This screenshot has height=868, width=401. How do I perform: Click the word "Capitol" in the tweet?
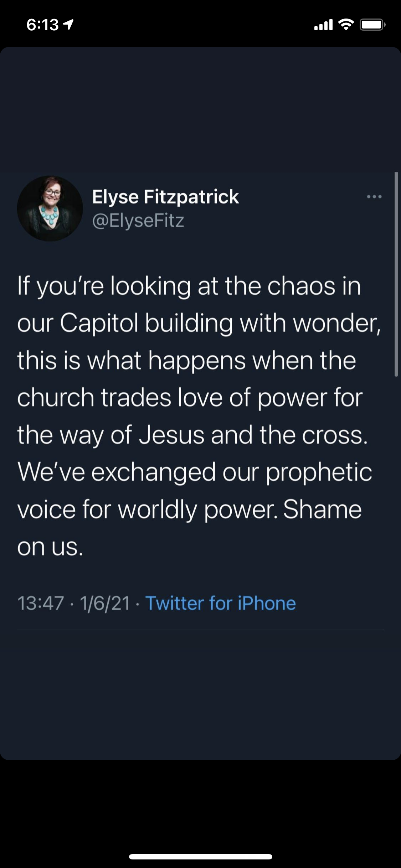(99, 323)
